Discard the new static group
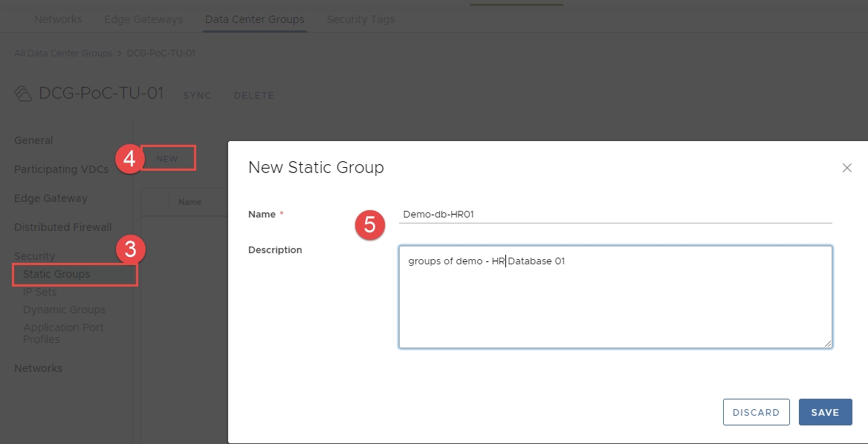 (756, 412)
